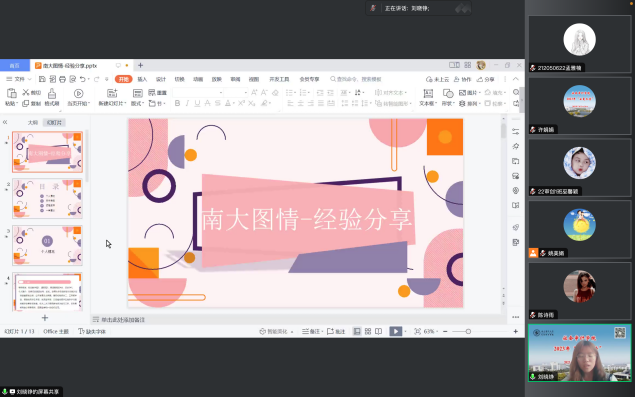
Task: Toggle Bold formatting
Action: 177,104
